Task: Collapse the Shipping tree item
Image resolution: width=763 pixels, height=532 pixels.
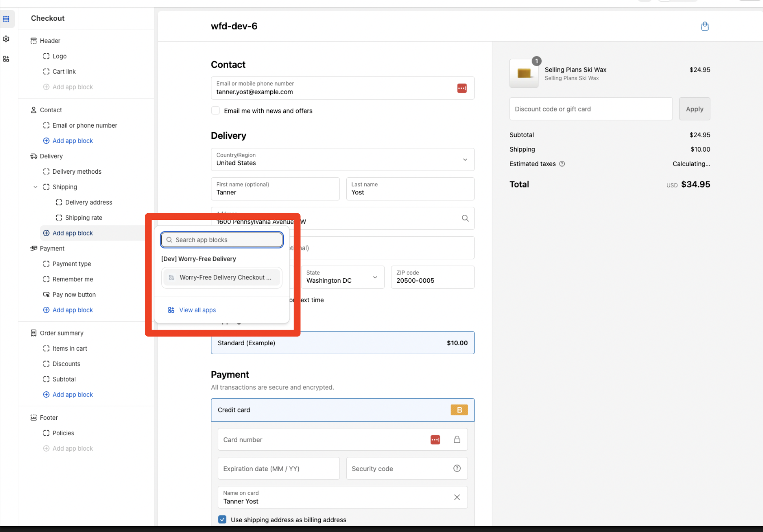Action: click(x=35, y=187)
